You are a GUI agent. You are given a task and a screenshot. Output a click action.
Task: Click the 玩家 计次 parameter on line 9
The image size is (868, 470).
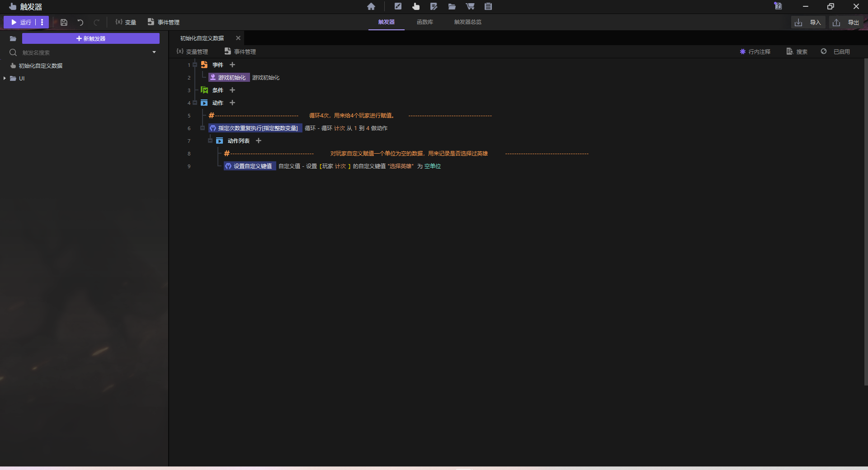(x=334, y=166)
